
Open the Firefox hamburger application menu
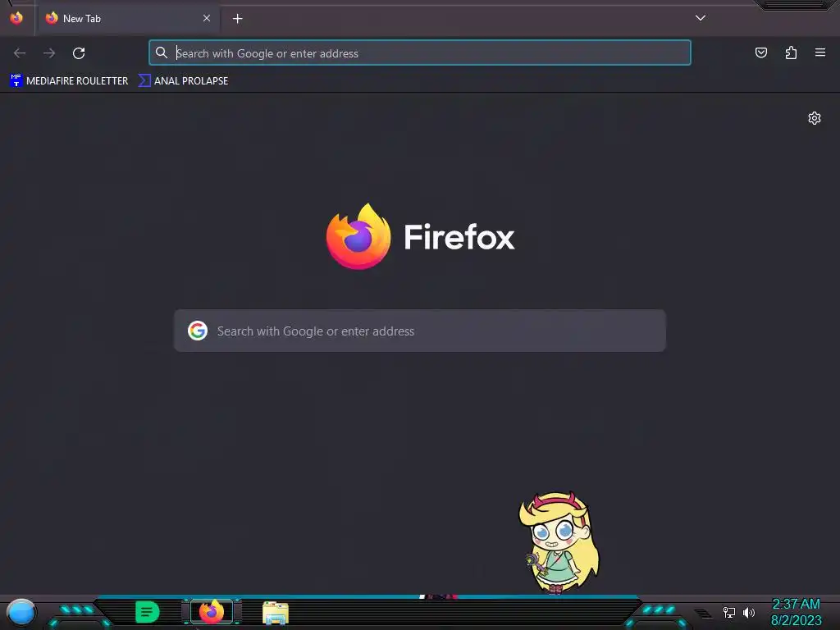(820, 52)
